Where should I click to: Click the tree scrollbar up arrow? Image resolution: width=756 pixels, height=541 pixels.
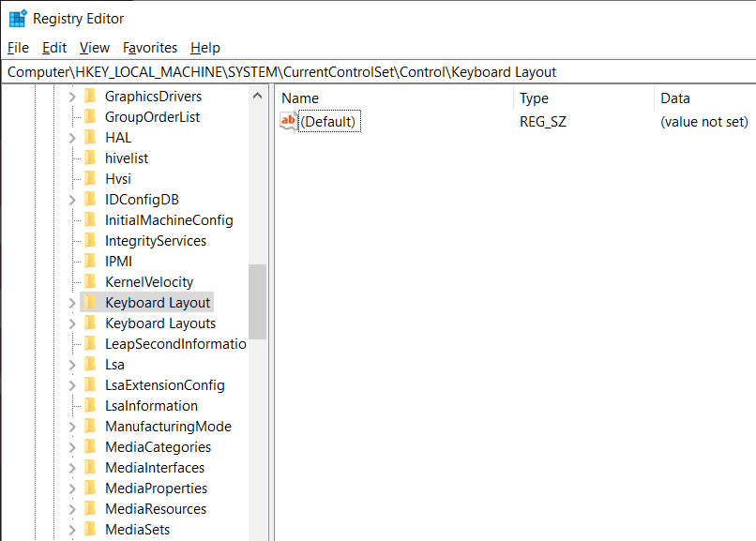257,96
